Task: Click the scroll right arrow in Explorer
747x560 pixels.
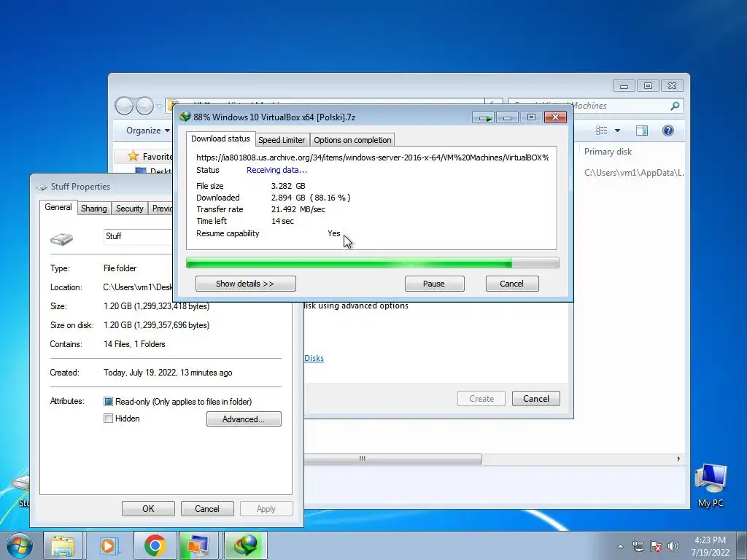Action: [x=678, y=459]
